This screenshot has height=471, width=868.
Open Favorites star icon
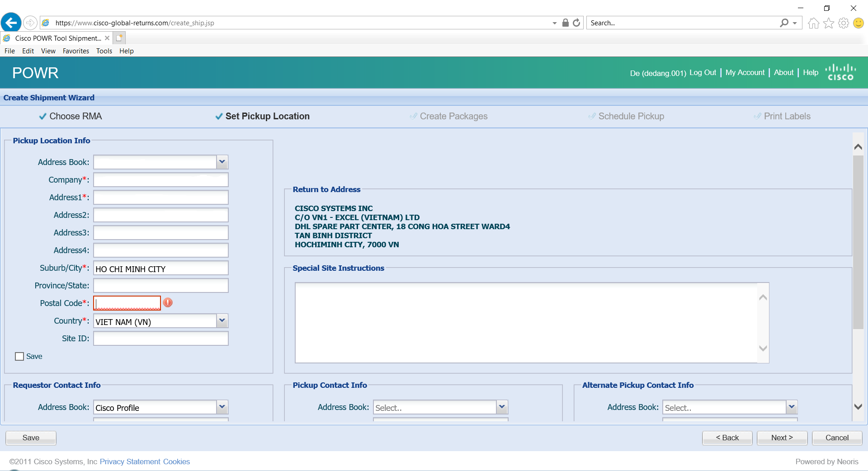click(829, 23)
